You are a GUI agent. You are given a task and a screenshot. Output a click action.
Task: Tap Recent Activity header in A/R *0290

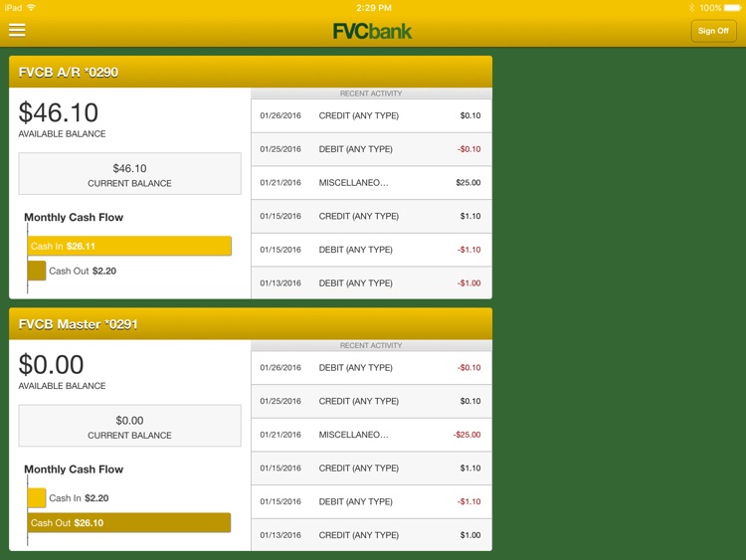[x=371, y=93]
